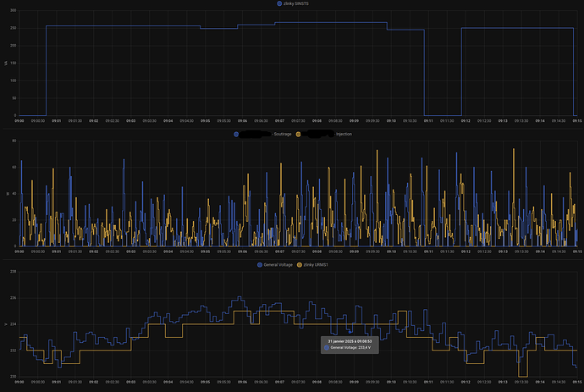The image size is (584, 392).
Task: Click 09:03 on the bottom chart time axis
Action: click(x=131, y=382)
